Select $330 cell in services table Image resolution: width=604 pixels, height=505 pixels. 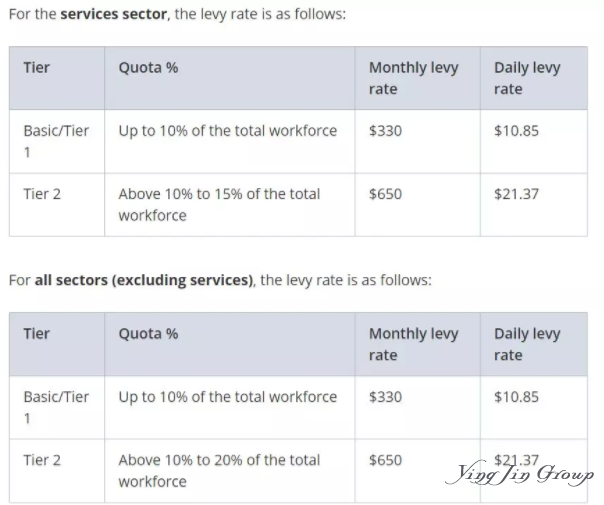[x=418, y=141]
